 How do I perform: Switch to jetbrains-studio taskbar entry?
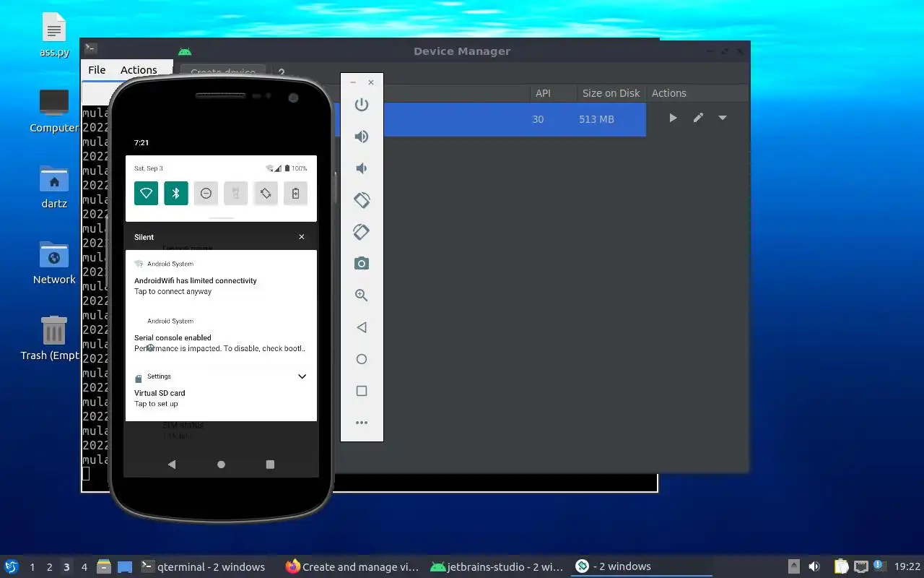pos(496,566)
